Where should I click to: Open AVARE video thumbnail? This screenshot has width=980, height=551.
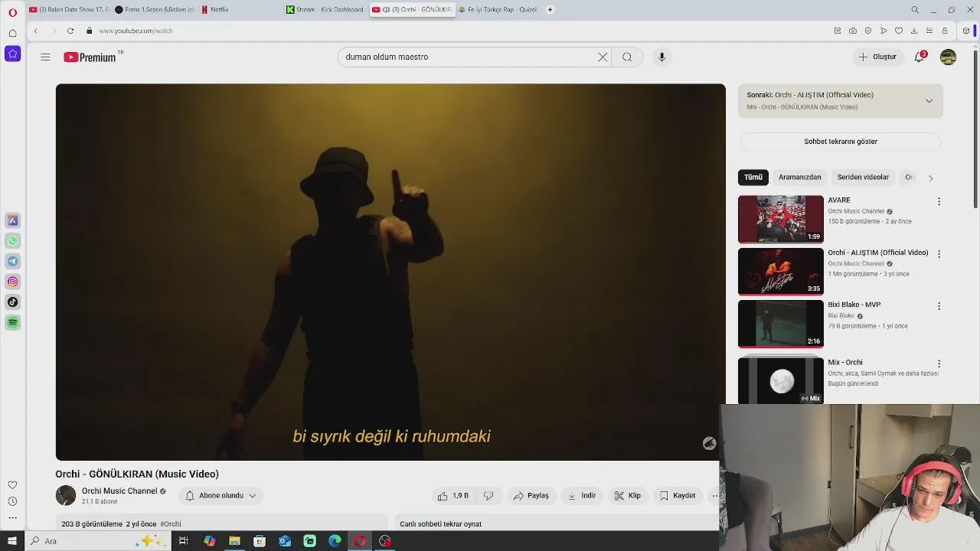click(x=780, y=219)
